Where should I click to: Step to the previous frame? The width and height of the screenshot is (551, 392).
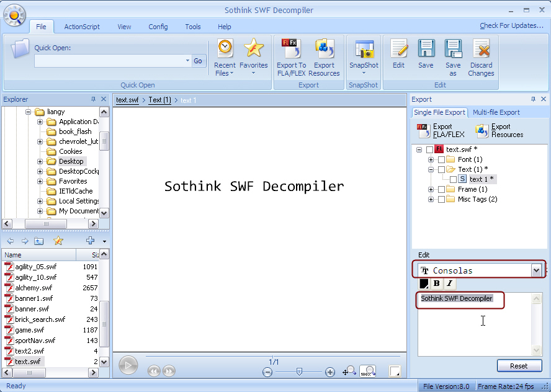(x=154, y=371)
